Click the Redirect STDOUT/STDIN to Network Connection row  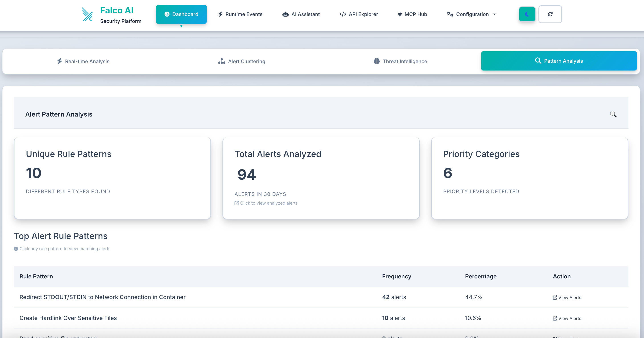(x=102, y=297)
